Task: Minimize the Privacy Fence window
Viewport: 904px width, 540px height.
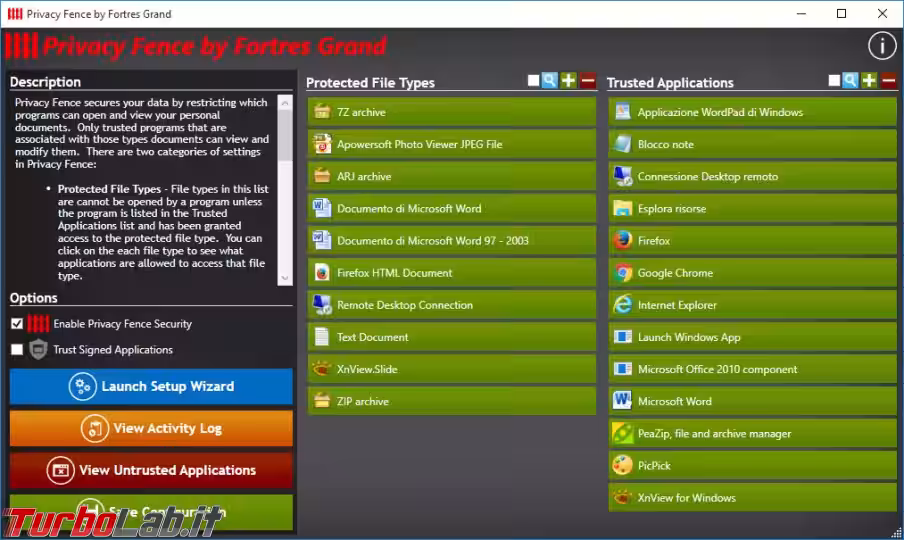Action: 801,14
